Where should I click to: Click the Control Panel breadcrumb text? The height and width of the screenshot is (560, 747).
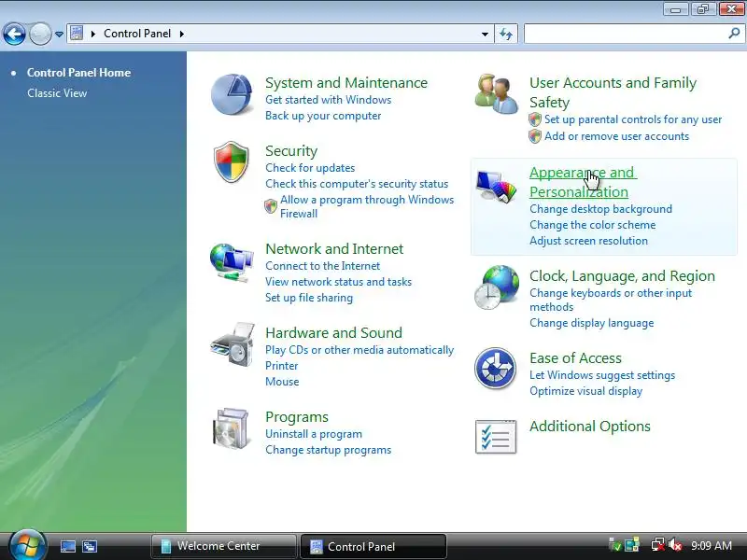coord(137,34)
